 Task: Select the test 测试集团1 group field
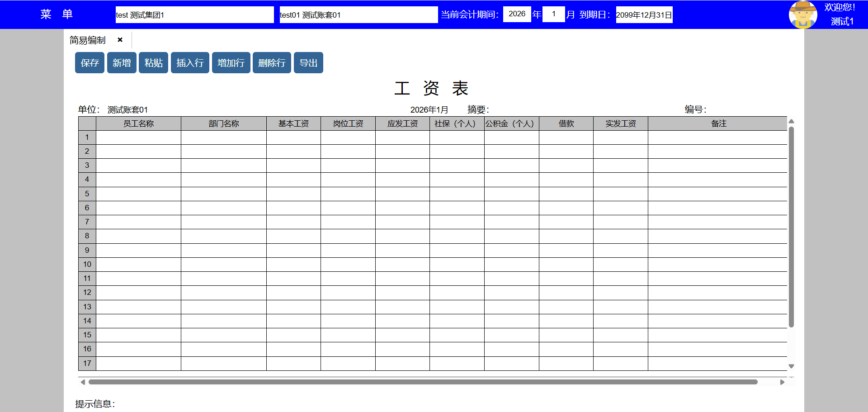point(194,15)
